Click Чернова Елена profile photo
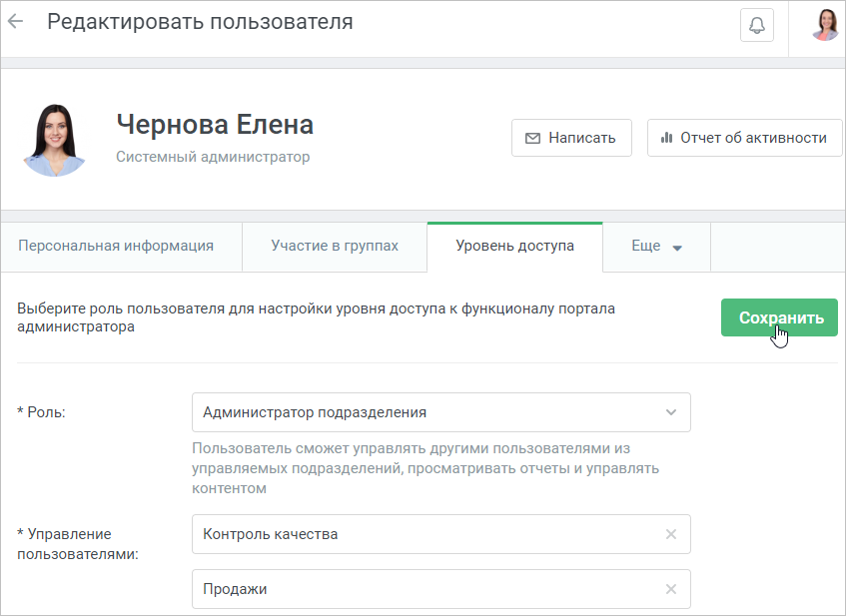 tap(54, 140)
